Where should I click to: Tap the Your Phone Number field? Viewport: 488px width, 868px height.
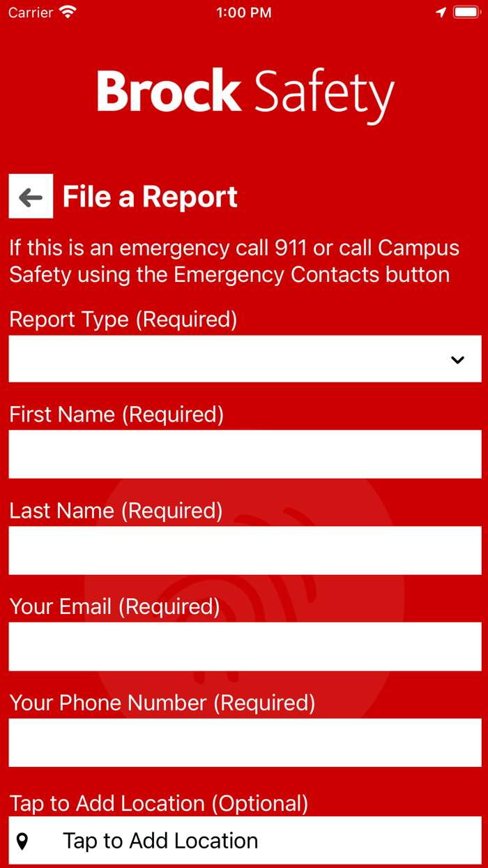point(244,742)
